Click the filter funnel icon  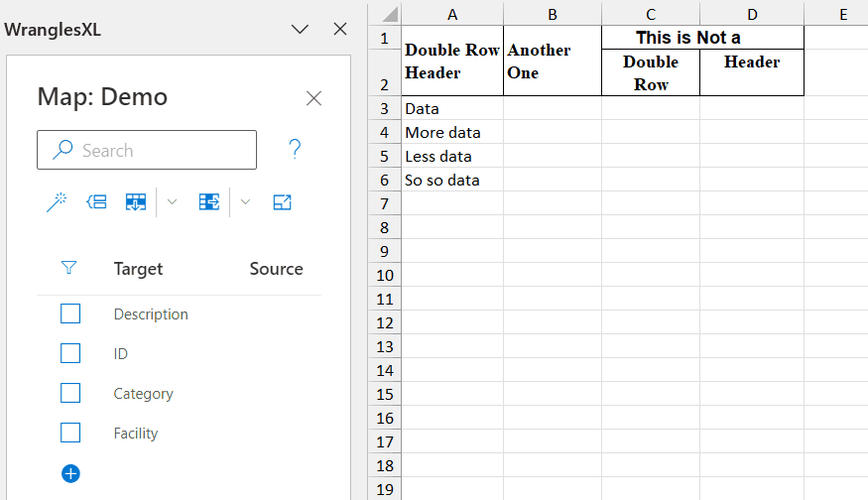coord(68,268)
